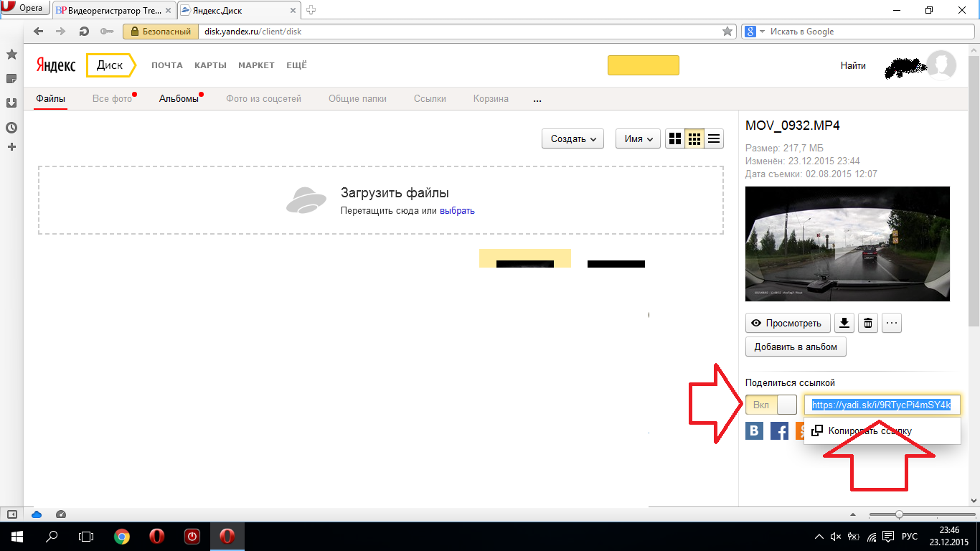Share the link to VK
Viewport: 980px width, 551px height.
coord(754,430)
